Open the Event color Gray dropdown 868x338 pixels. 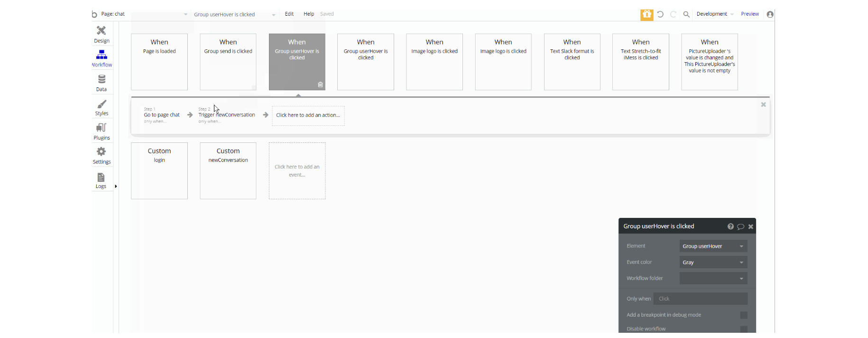(x=713, y=262)
